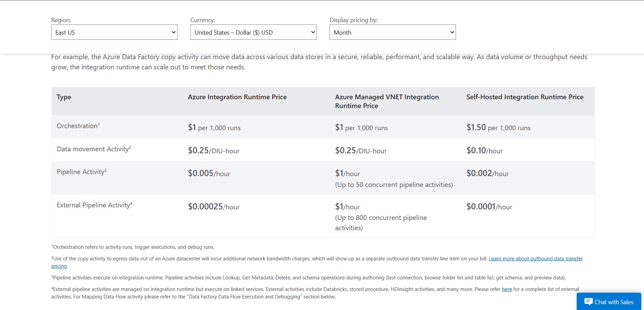Select Azure Integration Runtime Price header
Viewport: 644px width, 310px height.
237,97
